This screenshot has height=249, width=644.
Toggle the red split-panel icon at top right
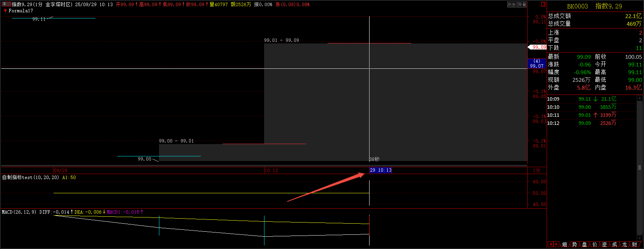(543, 4)
